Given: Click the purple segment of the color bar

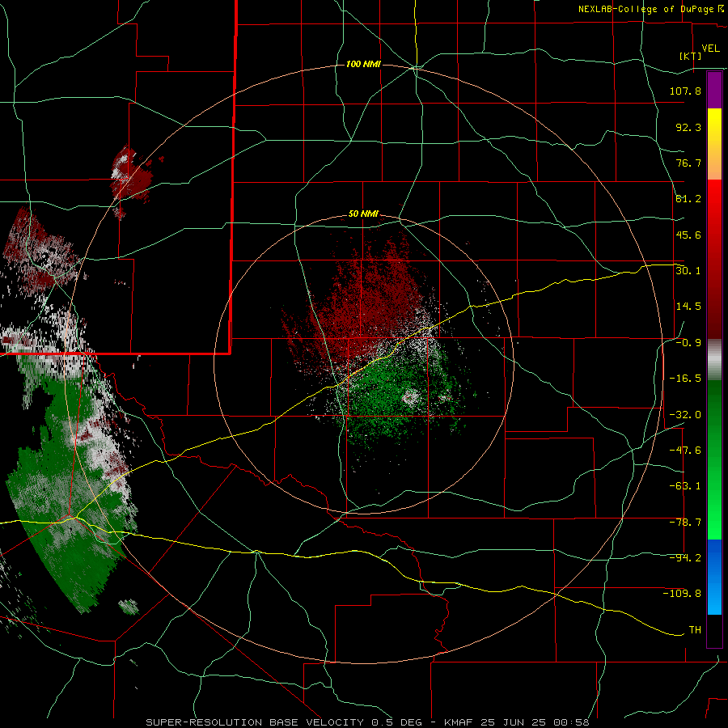Looking at the screenshot, I should tap(714, 90).
